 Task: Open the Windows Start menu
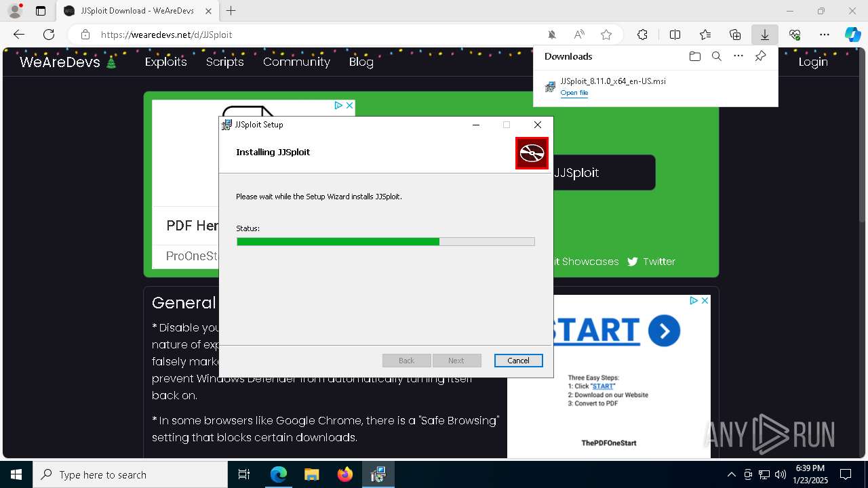pos(16,474)
